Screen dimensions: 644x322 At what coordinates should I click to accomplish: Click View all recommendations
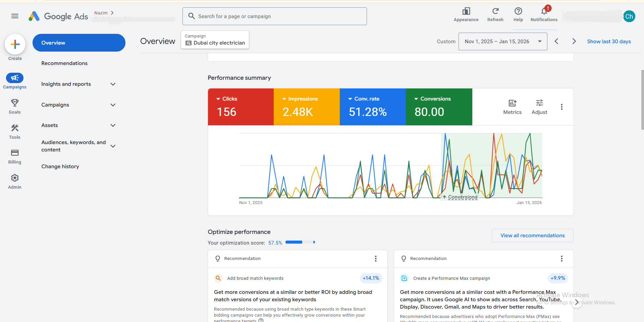click(x=532, y=235)
